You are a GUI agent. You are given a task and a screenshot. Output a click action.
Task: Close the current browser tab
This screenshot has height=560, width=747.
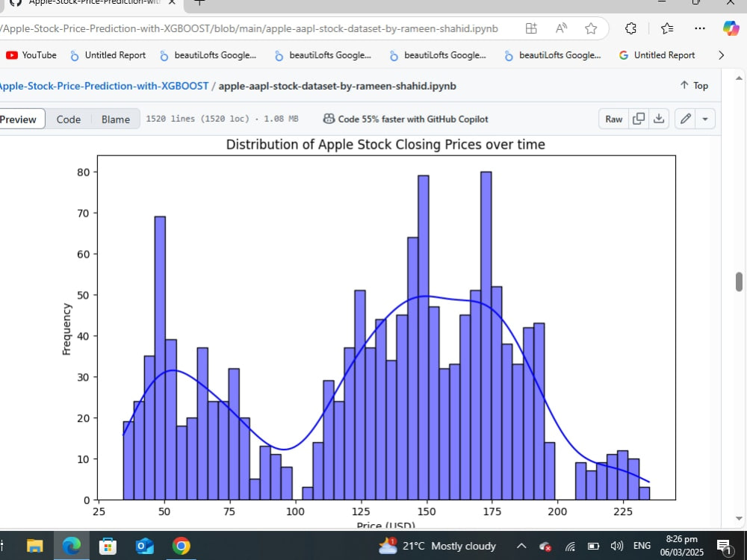pos(172,2)
